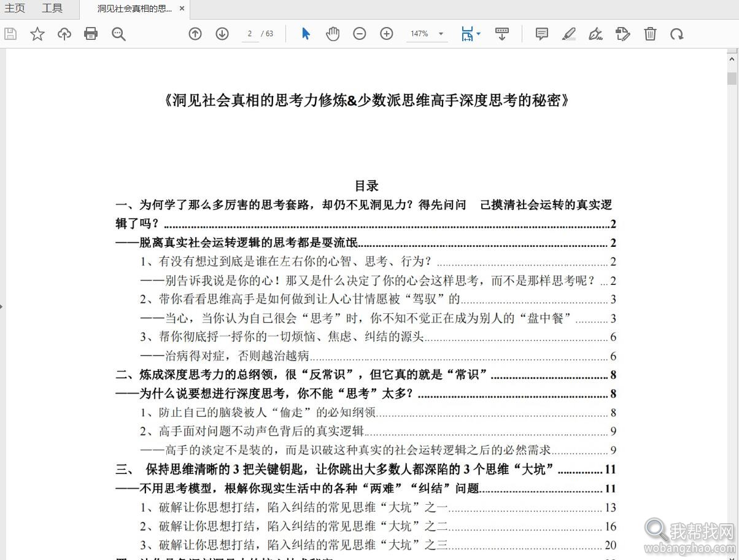Click the Save file icon
The width and height of the screenshot is (739, 560).
point(10,34)
